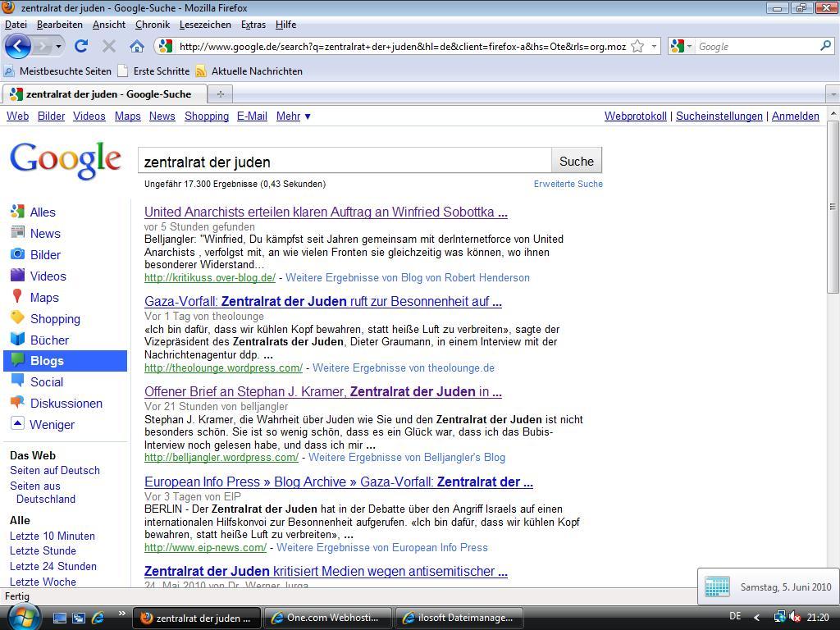Open a new tab with the plus button
This screenshot has width=840, height=630.
click(x=220, y=94)
